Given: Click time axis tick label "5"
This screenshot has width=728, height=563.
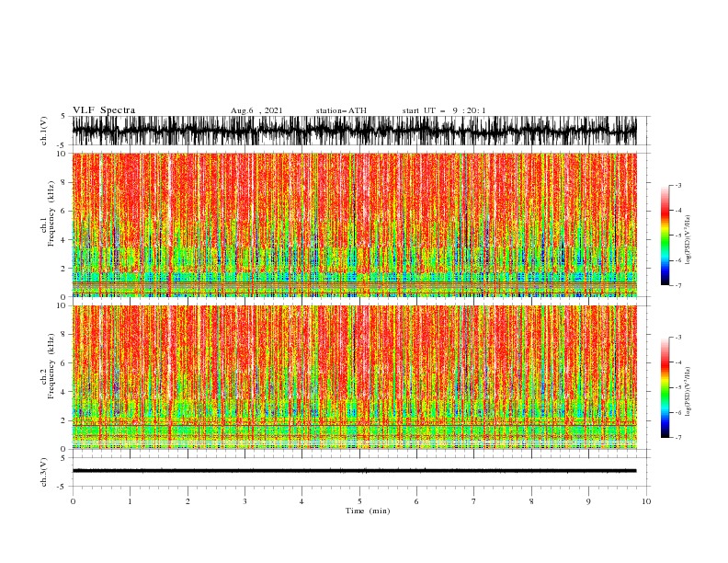Looking at the screenshot, I should [359, 501].
